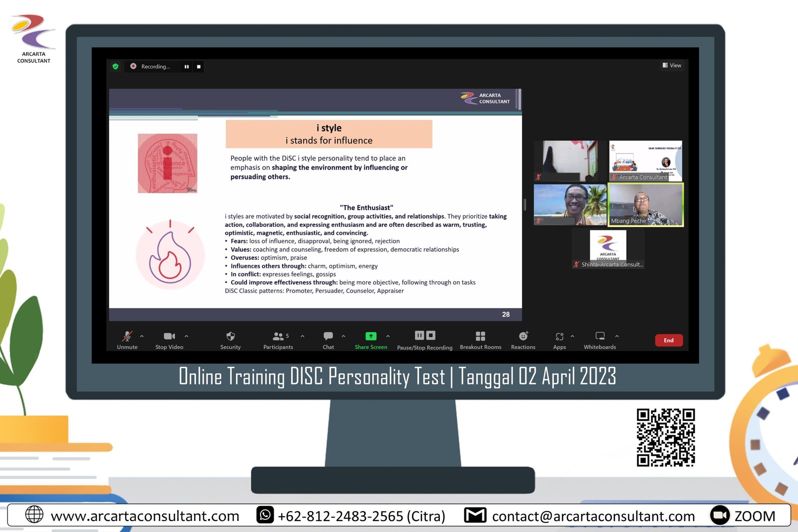Click the encryption green shield icon

point(116,67)
